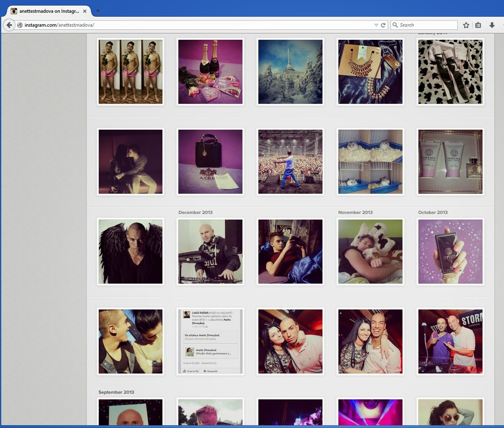Close the anettestrnadova tab
The width and height of the screenshot is (504, 428).
click(85, 11)
